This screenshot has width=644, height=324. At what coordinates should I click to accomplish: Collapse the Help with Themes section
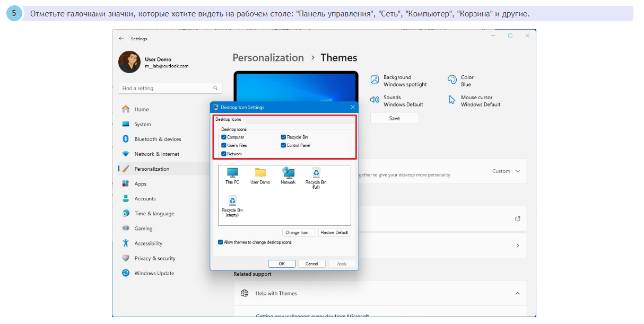click(518, 293)
